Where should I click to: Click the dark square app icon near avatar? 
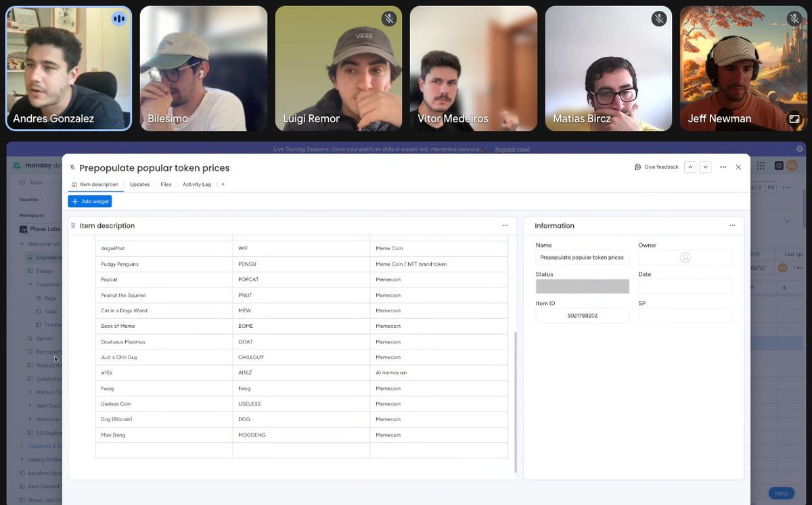[780, 165]
